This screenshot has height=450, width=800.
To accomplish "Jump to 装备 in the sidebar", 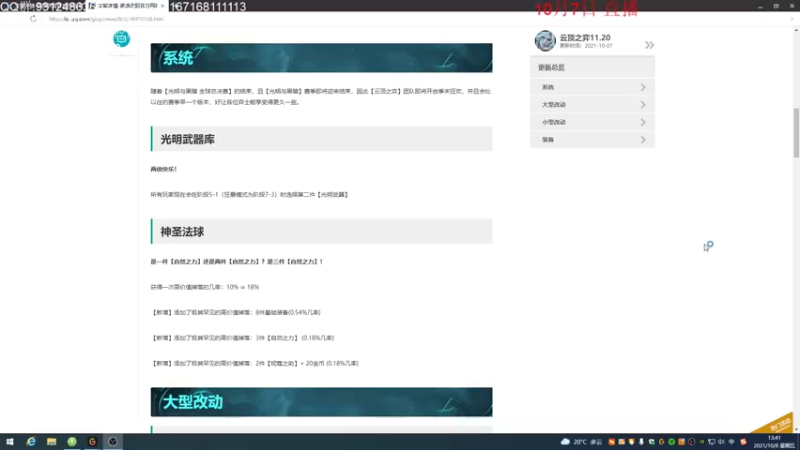I will pyautogui.click(x=592, y=139).
